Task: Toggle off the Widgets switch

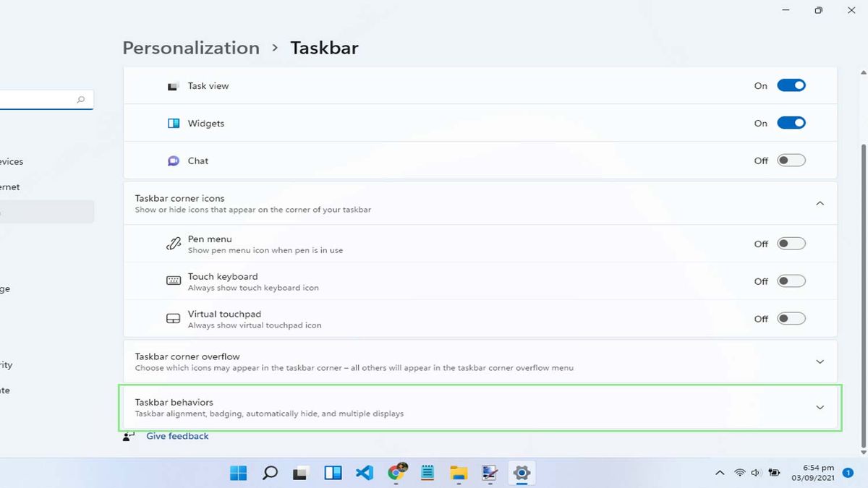Action: [x=791, y=122]
